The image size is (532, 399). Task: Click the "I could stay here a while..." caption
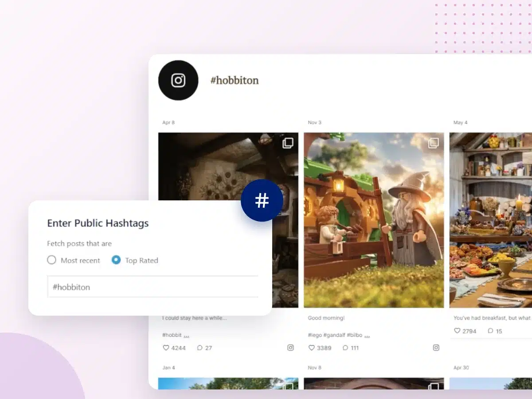pos(194,318)
